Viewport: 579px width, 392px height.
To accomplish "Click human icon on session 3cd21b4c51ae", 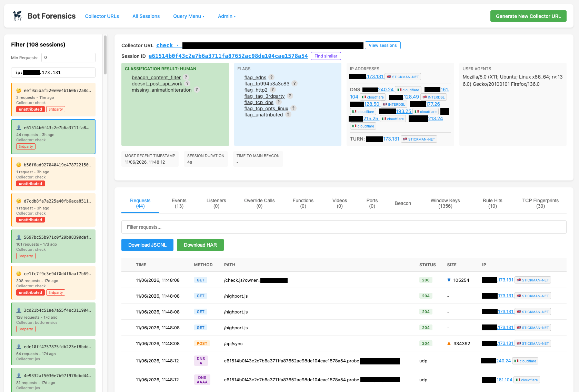I will tap(19, 310).
